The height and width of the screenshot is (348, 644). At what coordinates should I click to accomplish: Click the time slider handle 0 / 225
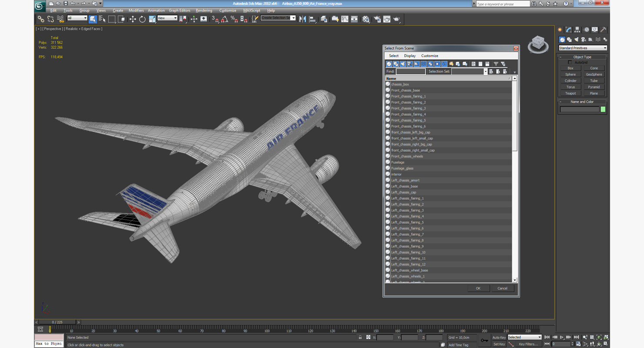57,322
